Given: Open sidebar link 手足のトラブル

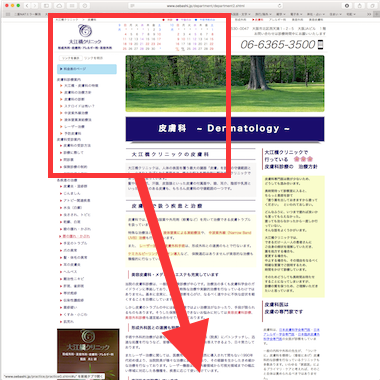Looking at the screenshot, I should coord(75,243).
